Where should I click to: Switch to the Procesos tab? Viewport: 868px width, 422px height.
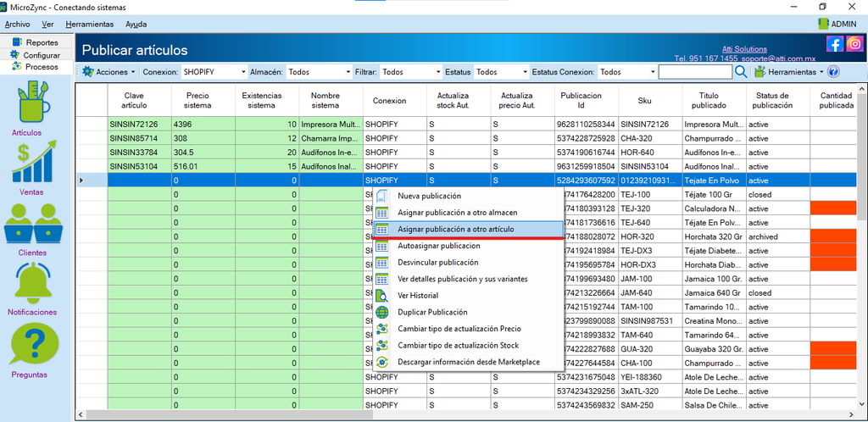36,66
